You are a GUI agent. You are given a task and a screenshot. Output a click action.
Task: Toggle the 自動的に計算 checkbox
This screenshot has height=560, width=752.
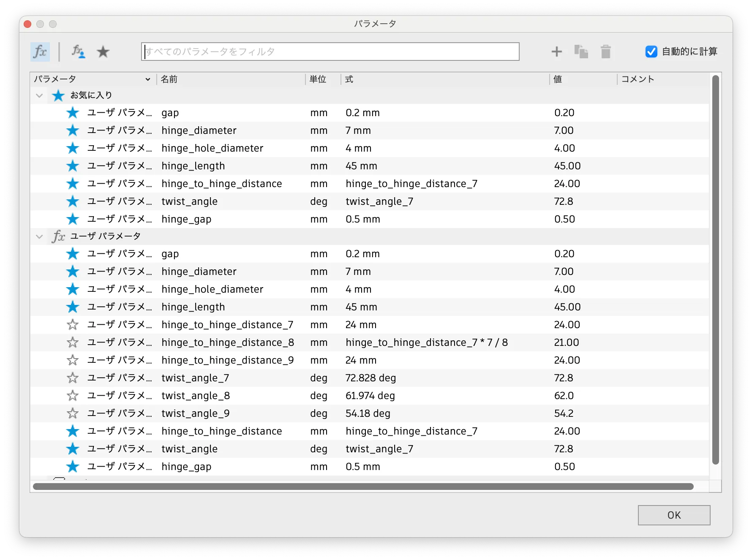tap(651, 52)
